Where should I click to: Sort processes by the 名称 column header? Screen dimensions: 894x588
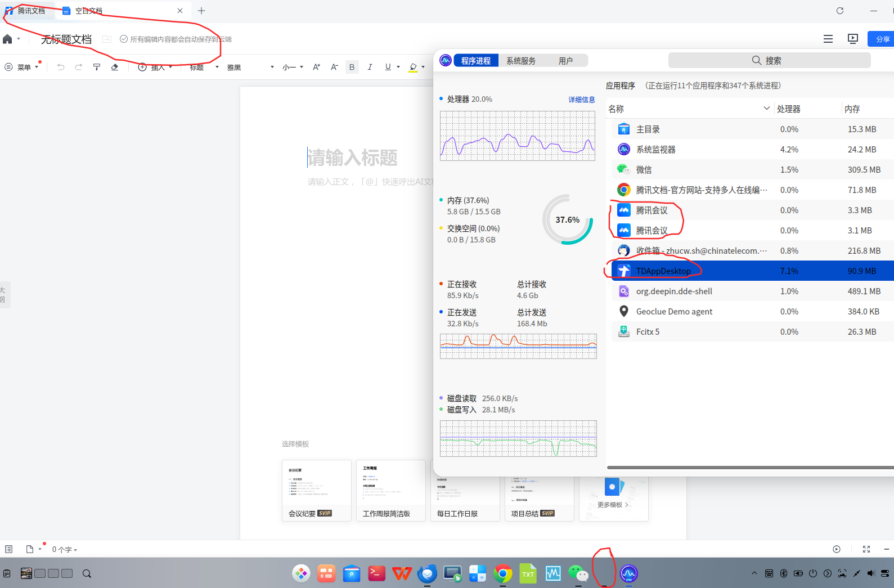click(x=689, y=109)
